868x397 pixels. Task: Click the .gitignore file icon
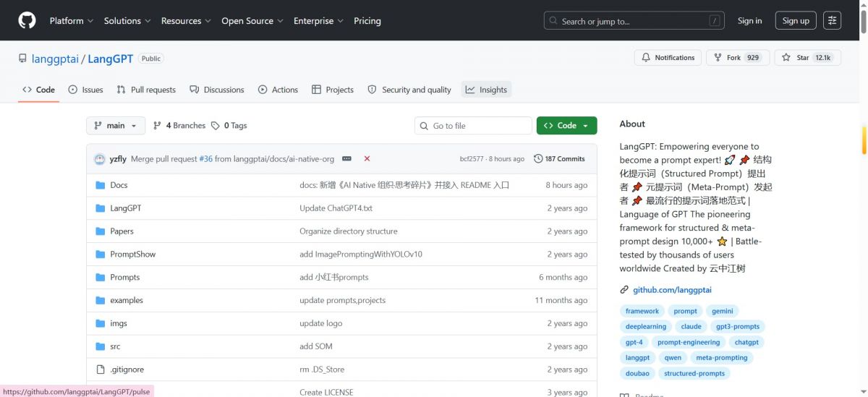pyautogui.click(x=101, y=370)
